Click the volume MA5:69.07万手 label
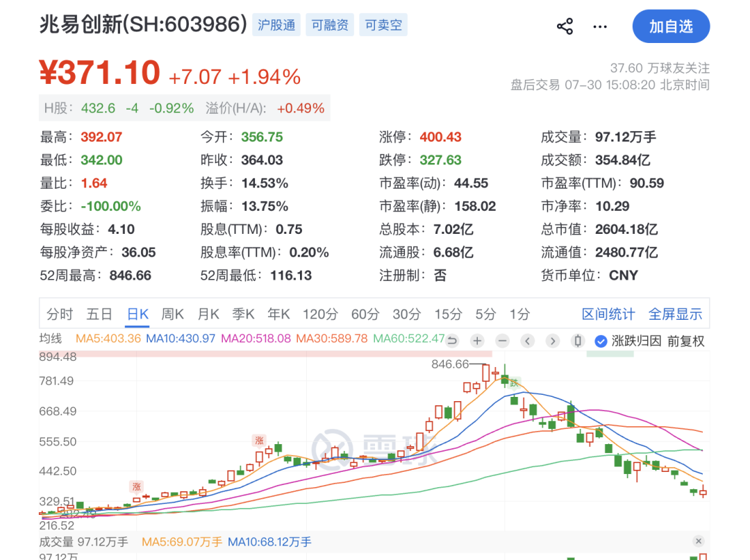 [x=182, y=542]
